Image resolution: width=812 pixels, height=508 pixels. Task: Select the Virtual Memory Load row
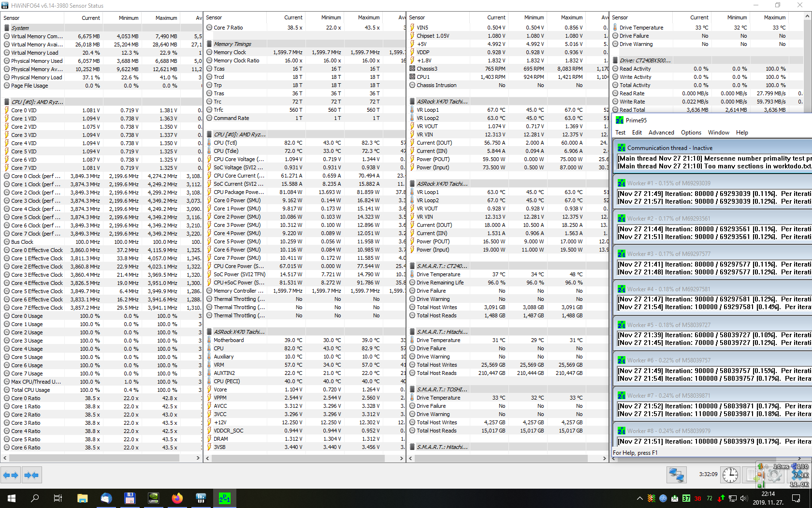[x=101, y=53]
